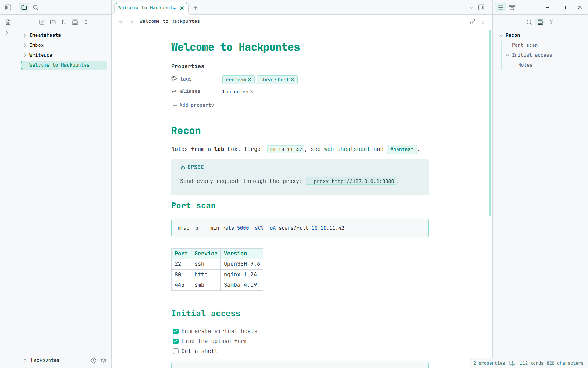Open the 'Welcome to Hackpuntes' file in explorer
Viewport: 588px width, 368px height.
64,65
